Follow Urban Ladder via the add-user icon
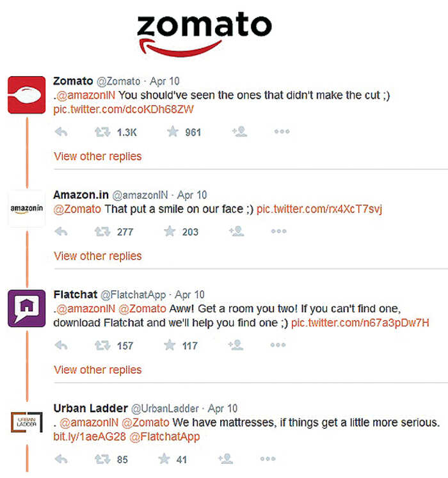The height and width of the screenshot is (478, 448). 225,459
